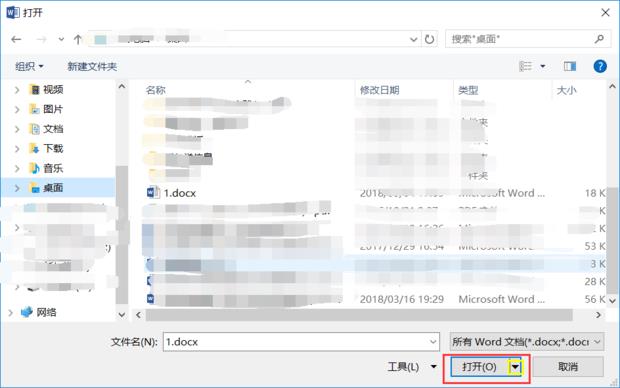The image size is (620, 388).
Task: Expand the address bar path dropdown
Action: [x=413, y=39]
